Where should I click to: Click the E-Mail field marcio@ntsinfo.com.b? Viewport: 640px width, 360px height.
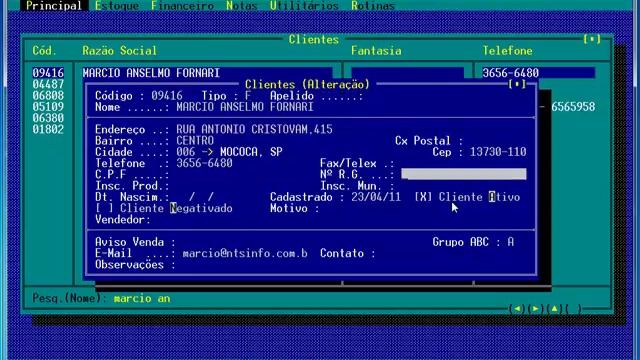click(x=245, y=253)
